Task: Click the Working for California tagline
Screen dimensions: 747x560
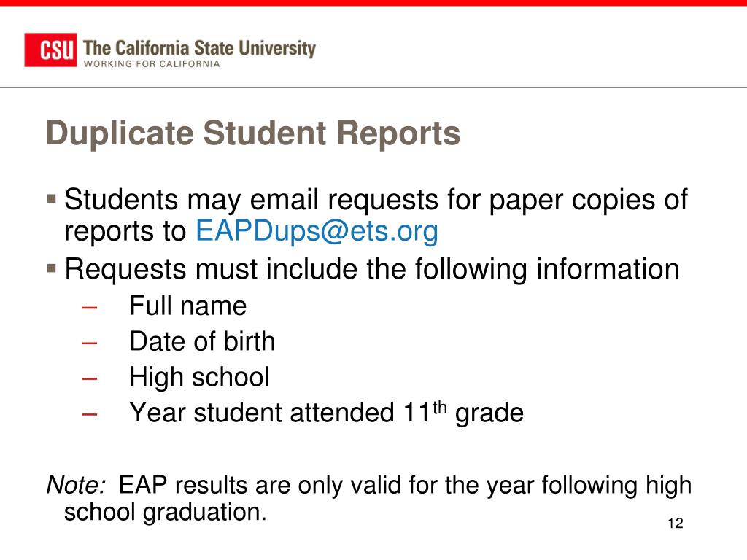Action: pyautogui.click(x=152, y=64)
